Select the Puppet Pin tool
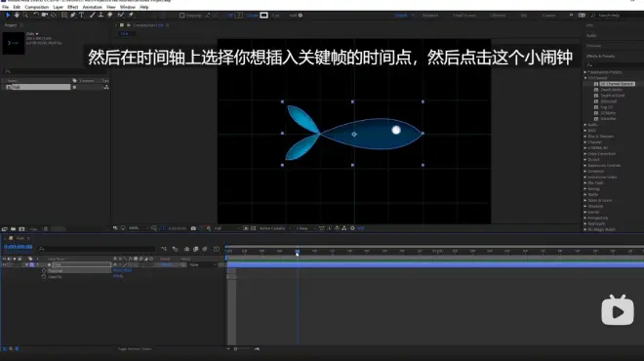 pos(131,16)
